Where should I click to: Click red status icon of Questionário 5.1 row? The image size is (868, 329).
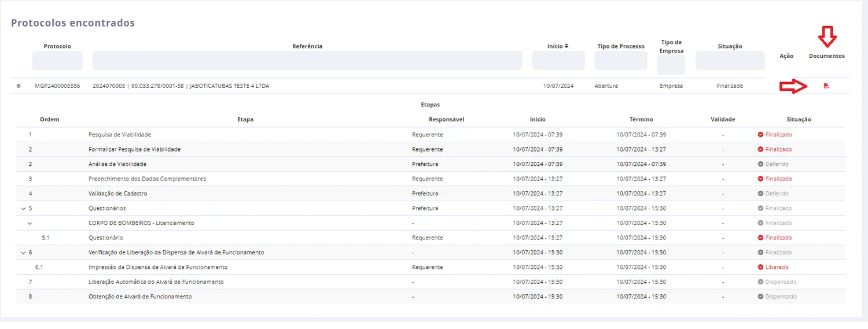761,238
